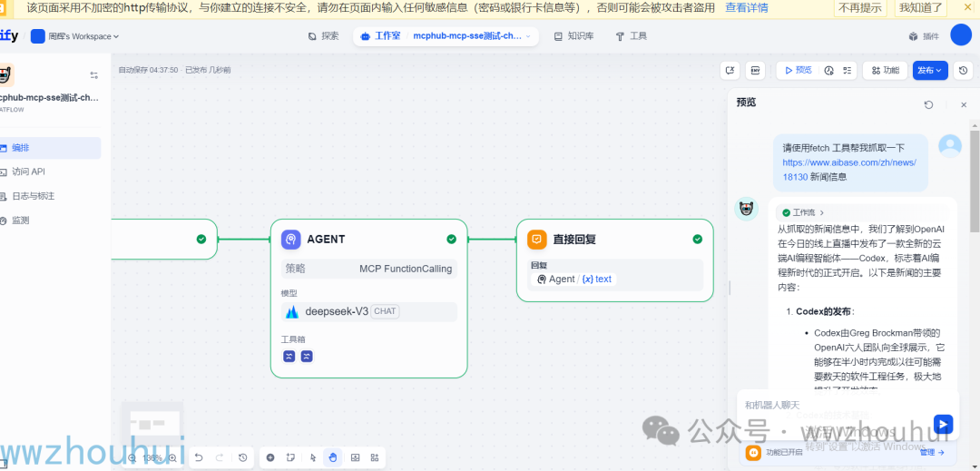Viewport: 980px width, 471px height.
Task: Add a node with the plus icon
Action: click(270, 458)
